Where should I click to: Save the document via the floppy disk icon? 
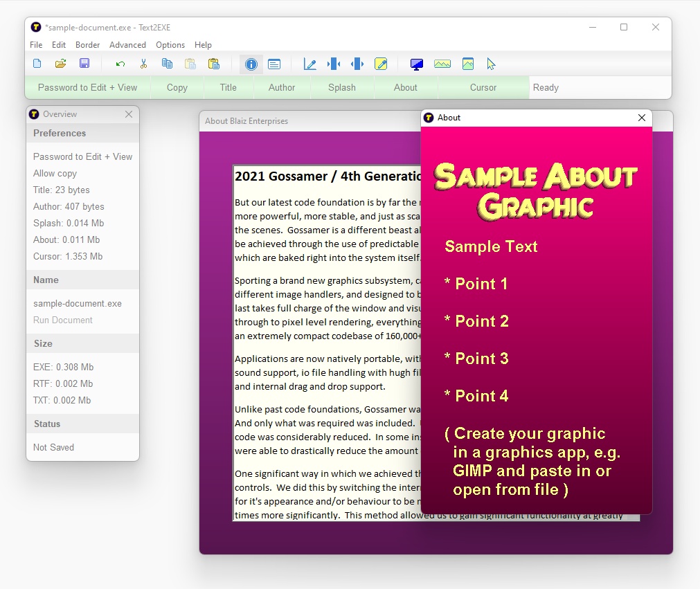tap(84, 63)
